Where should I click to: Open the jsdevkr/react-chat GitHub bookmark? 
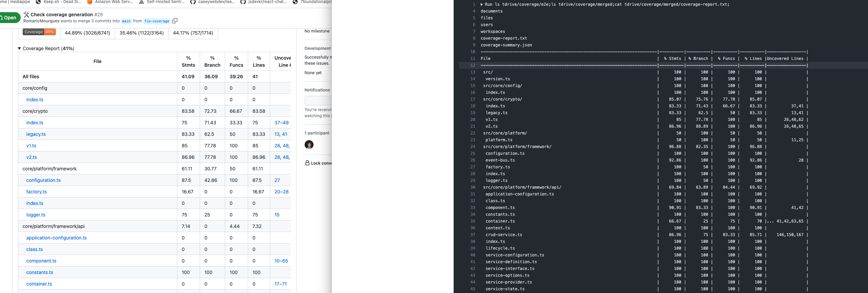coord(264,2)
